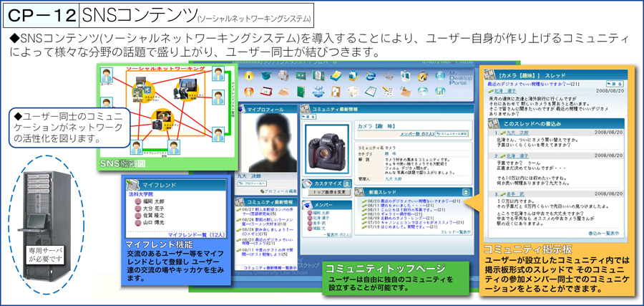Viewport: 644px width, 306px height.
Task: Open 08/11 今度のテストの件 news item
Action: point(268,252)
